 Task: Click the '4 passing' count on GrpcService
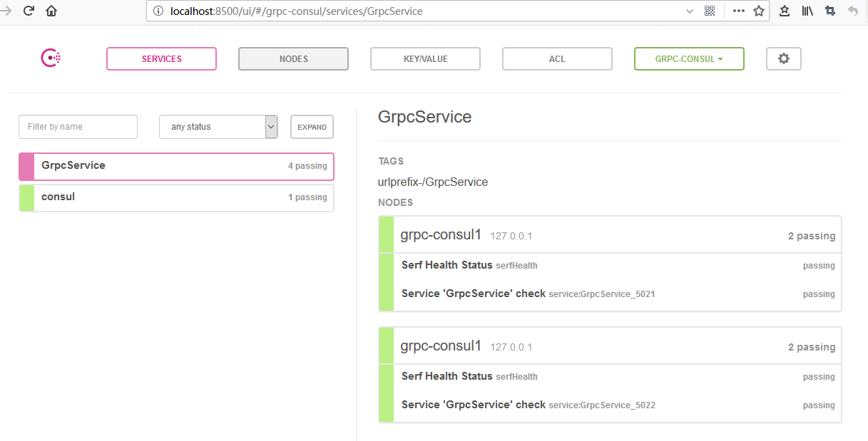pyautogui.click(x=307, y=166)
